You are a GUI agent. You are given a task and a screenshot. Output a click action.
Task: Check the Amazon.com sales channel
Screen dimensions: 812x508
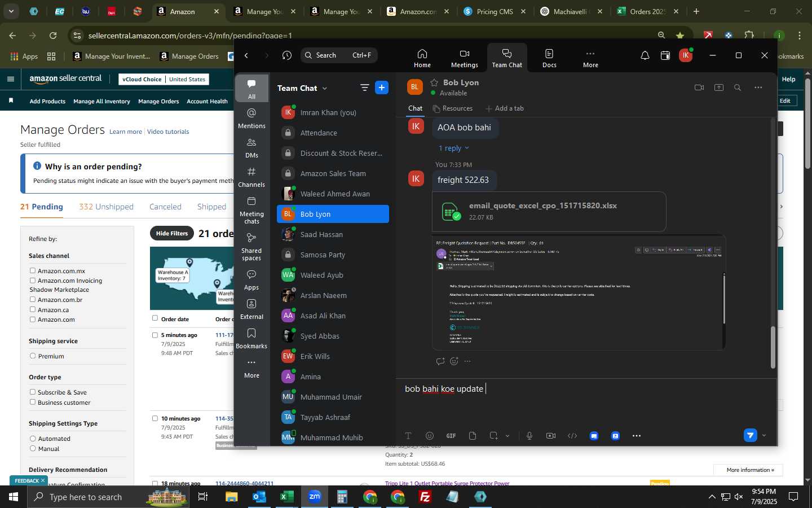pos(33,319)
